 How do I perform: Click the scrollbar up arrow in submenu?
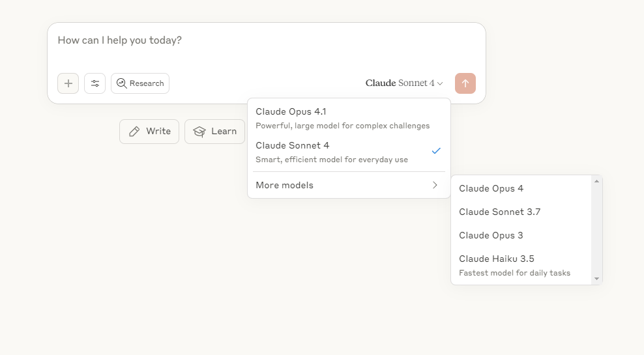(597, 181)
